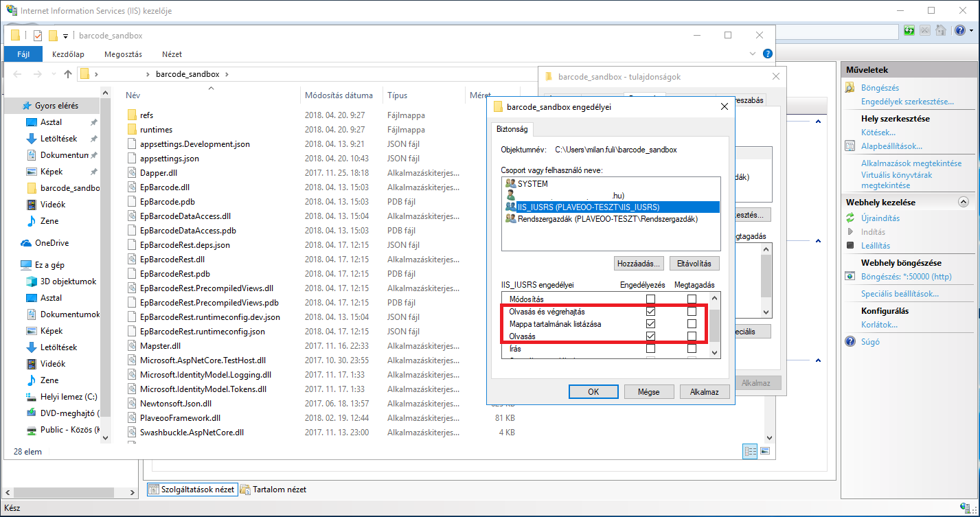The width and height of the screenshot is (980, 517).
Task: Check deny box for Mappa tartalmának listázása
Action: [692, 324]
